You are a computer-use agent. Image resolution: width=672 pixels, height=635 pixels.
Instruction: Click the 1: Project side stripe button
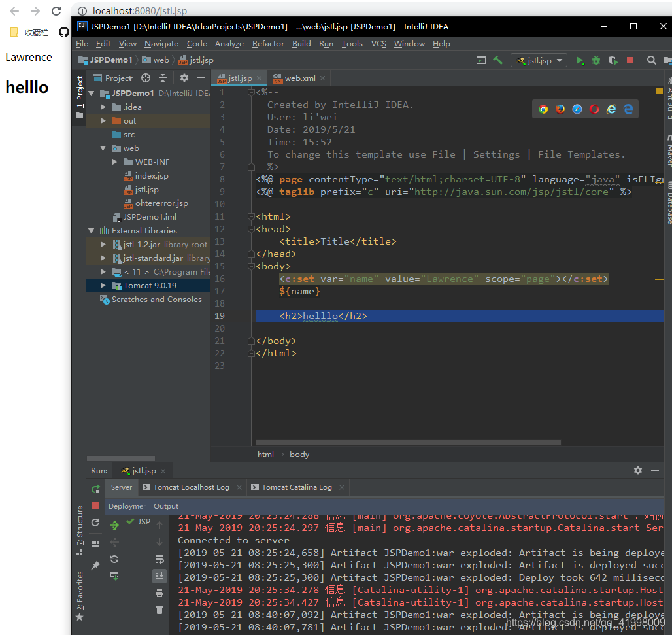click(x=80, y=97)
